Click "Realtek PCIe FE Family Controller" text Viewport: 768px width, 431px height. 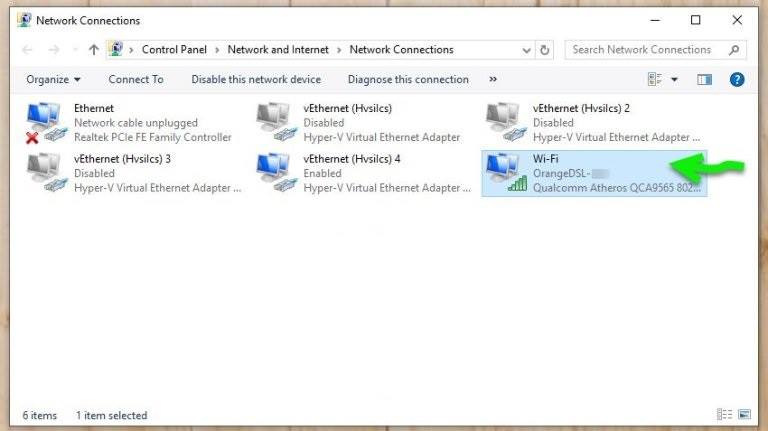tap(152, 137)
